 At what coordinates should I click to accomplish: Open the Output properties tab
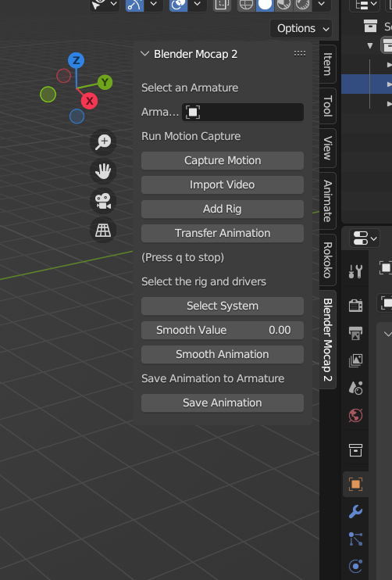[356, 333]
